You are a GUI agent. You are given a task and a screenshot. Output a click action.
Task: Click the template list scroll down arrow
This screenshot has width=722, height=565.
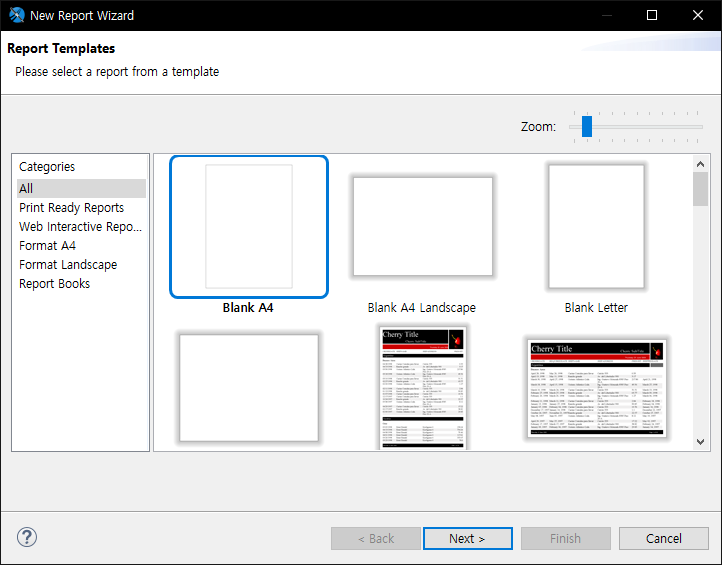coord(700,442)
